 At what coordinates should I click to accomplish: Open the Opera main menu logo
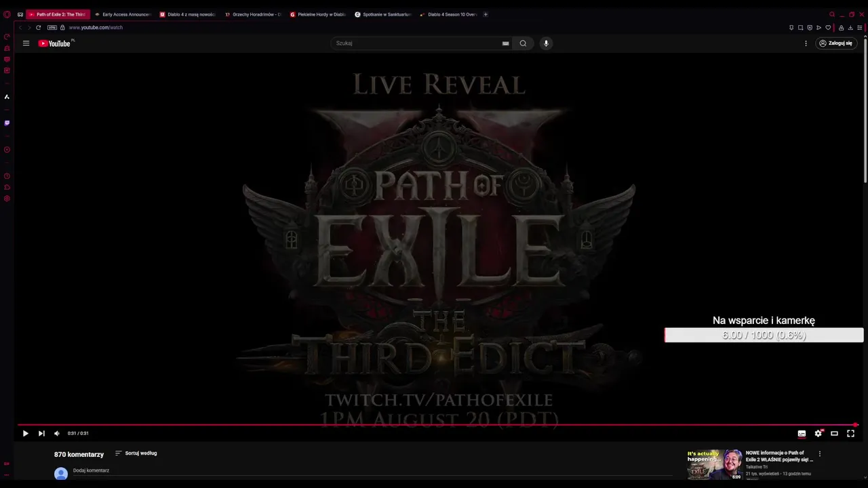[x=7, y=14]
